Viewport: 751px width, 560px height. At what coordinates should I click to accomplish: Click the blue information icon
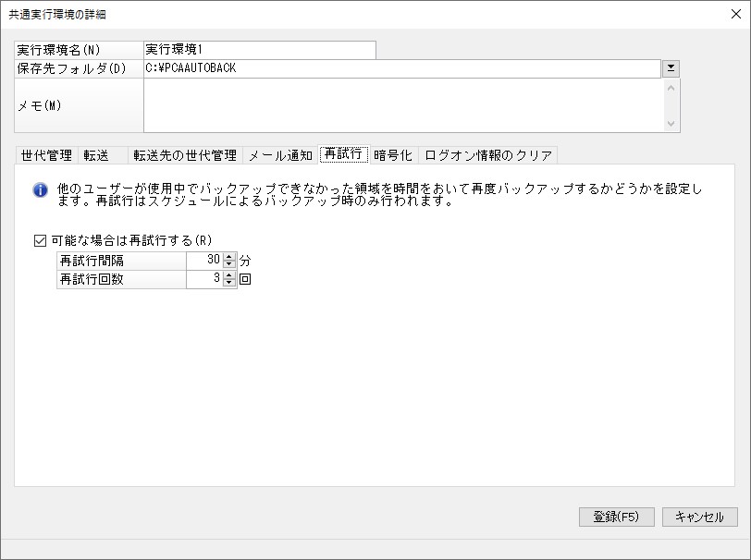pyautogui.click(x=41, y=190)
